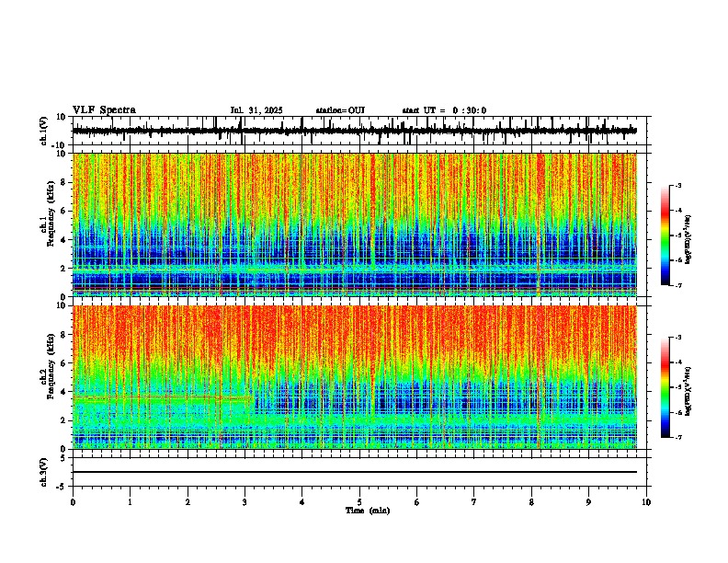Click the ch.2 spectrogram plot

pyautogui.click(x=355, y=377)
